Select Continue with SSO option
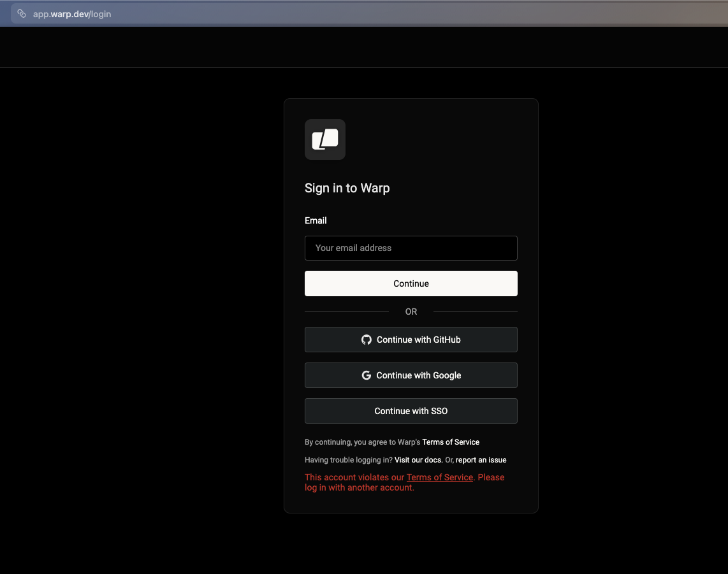Screen dimensions: 728x574 pyautogui.click(x=411, y=411)
